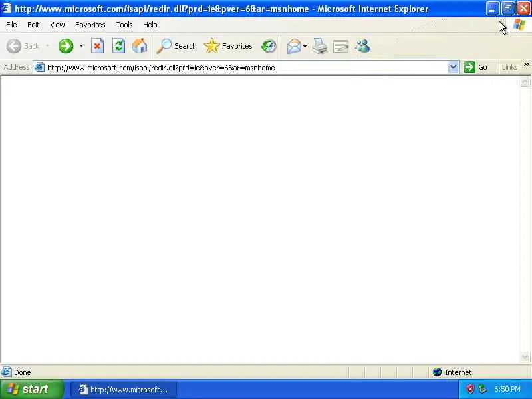Image resolution: width=532 pixels, height=399 pixels.
Task: Open the Tools menu
Action: tap(124, 25)
